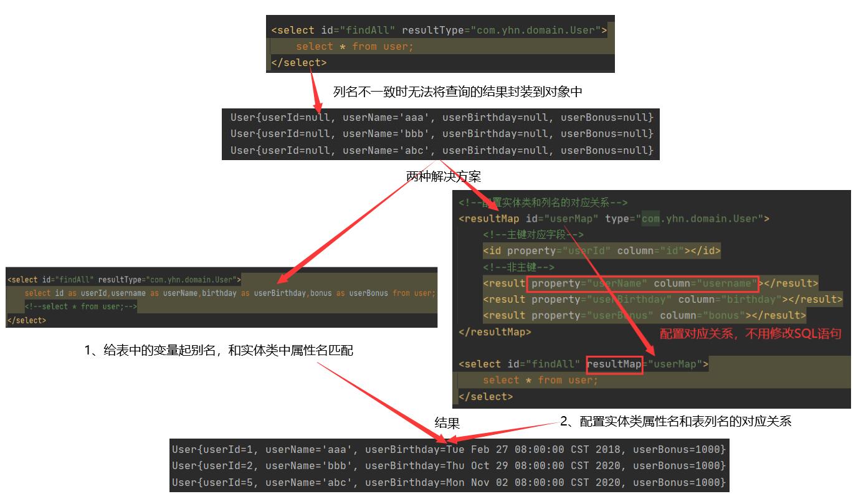Click the resultType="com.yhn.domain.User" attribute in topmost code block
This screenshot has width=866, height=504.
pos(501,30)
